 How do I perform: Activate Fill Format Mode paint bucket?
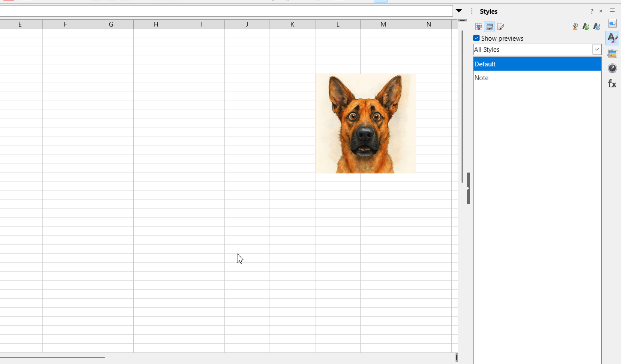(x=575, y=27)
